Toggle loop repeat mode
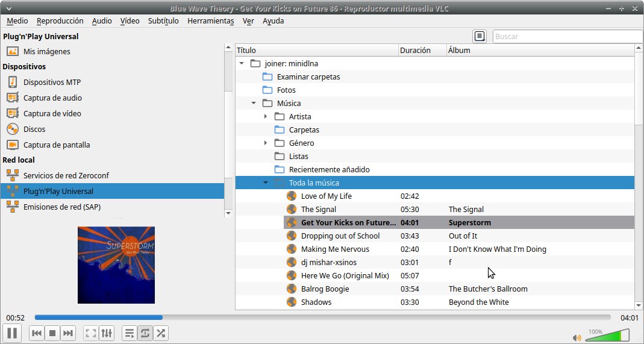Image resolution: width=644 pixels, height=344 pixels. 145,333
